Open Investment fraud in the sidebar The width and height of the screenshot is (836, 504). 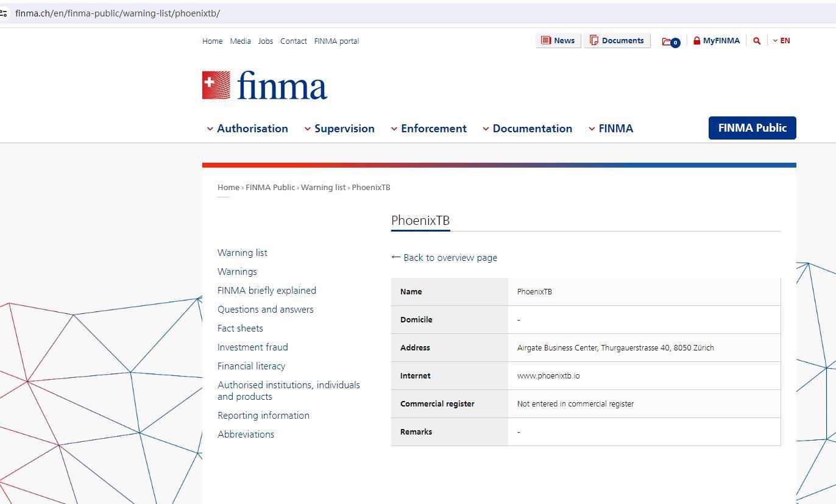coord(252,347)
